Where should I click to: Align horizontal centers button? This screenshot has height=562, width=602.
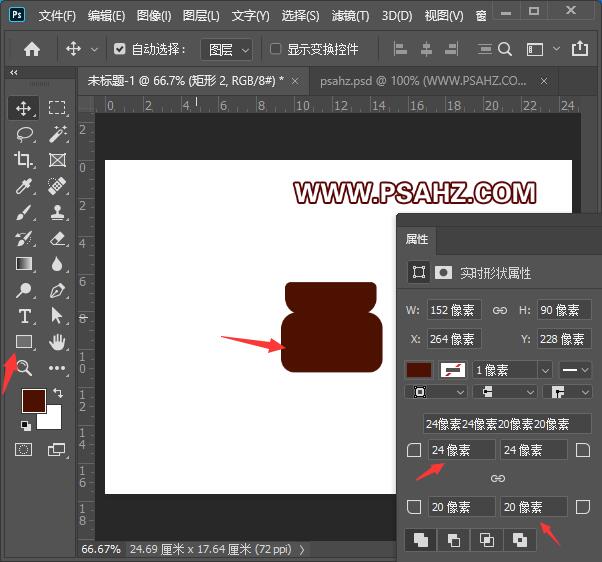426,49
